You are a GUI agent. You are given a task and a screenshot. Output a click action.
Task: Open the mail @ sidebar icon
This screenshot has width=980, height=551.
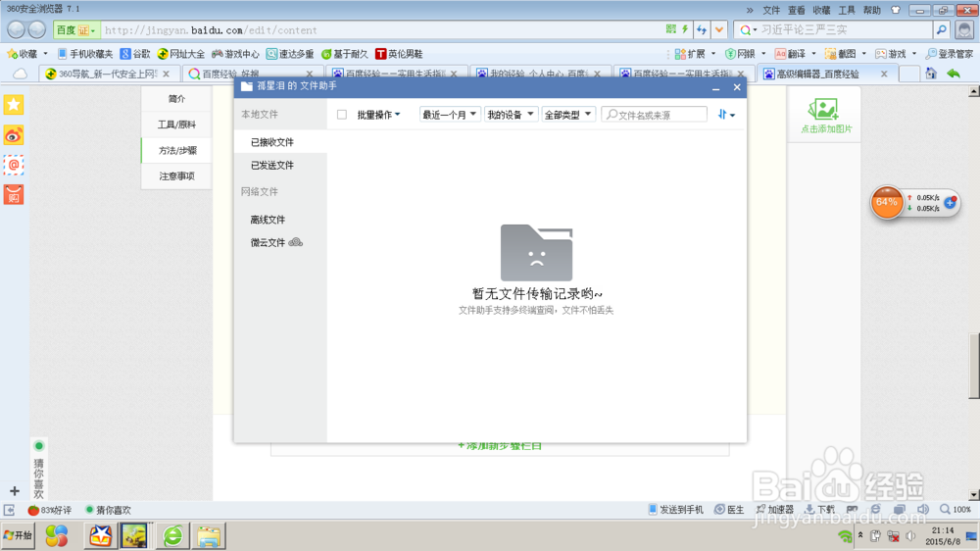tap(14, 165)
